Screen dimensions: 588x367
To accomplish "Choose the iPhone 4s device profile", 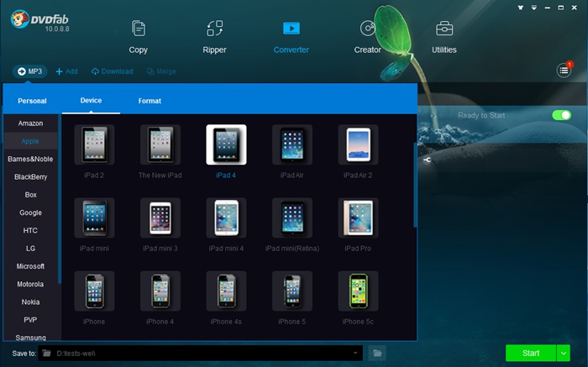I will [226, 291].
